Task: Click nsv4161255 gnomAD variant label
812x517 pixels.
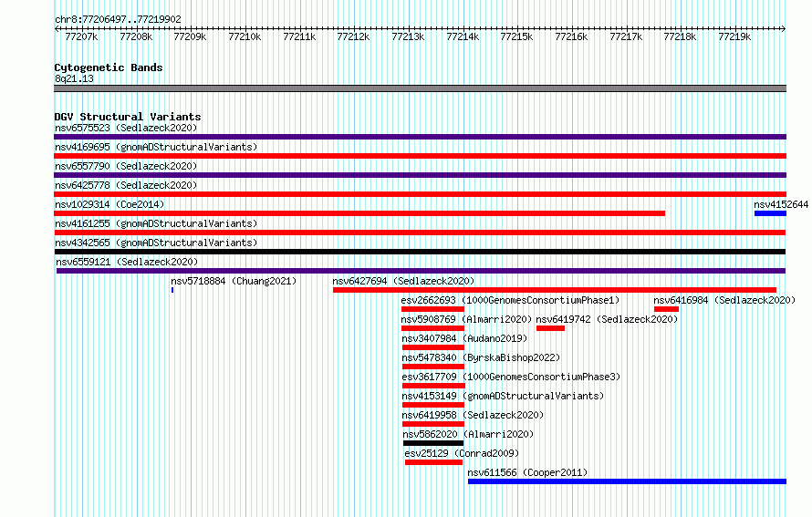Action: coord(156,223)
